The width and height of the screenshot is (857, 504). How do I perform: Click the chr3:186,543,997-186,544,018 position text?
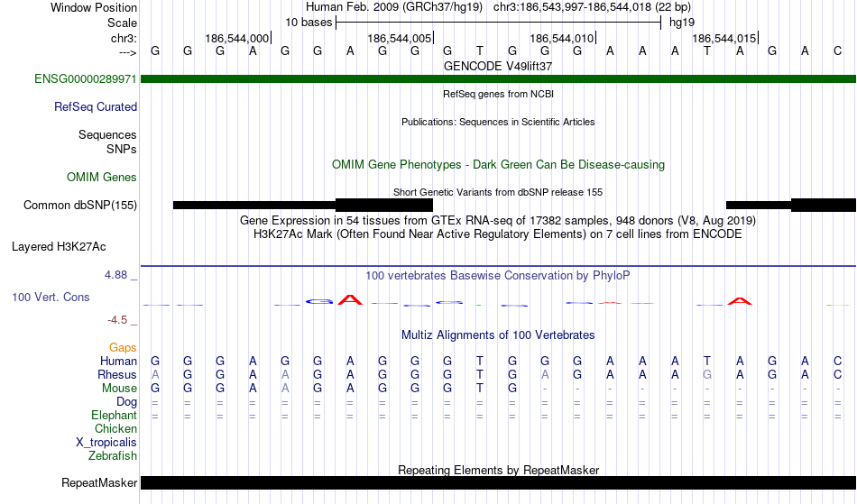[x=592, y=7]
